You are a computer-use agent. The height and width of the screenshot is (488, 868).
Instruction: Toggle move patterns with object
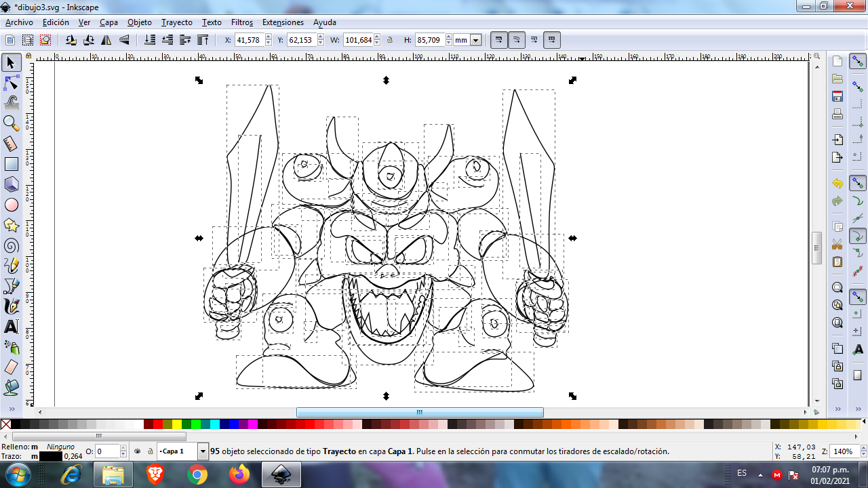tap(552, 40)
